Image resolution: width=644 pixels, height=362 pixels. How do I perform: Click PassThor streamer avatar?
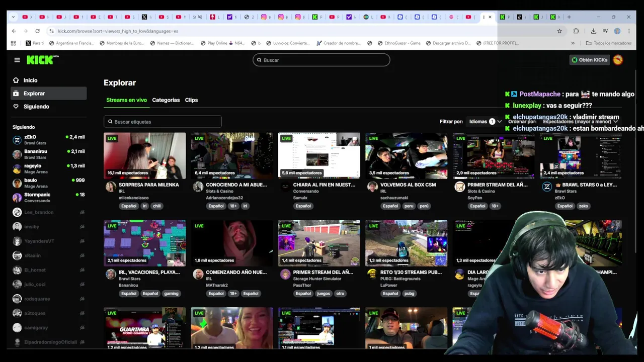(x=285, y=275)
